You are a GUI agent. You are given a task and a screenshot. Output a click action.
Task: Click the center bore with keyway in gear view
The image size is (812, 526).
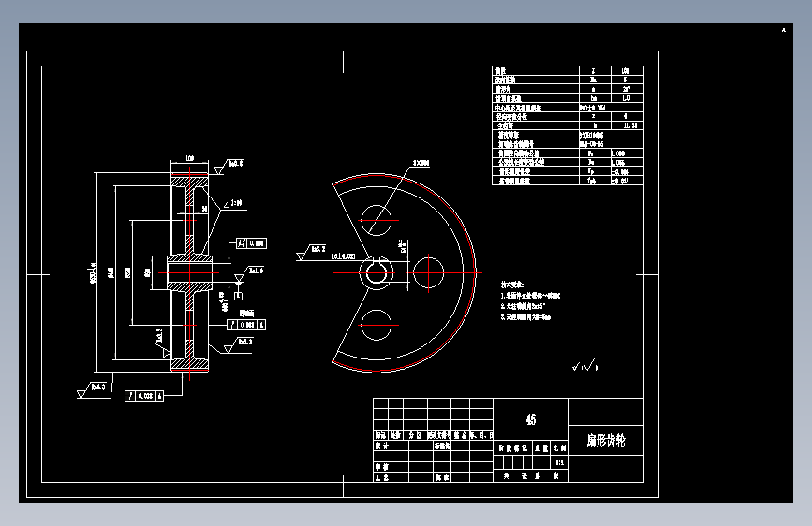[376, 272]
